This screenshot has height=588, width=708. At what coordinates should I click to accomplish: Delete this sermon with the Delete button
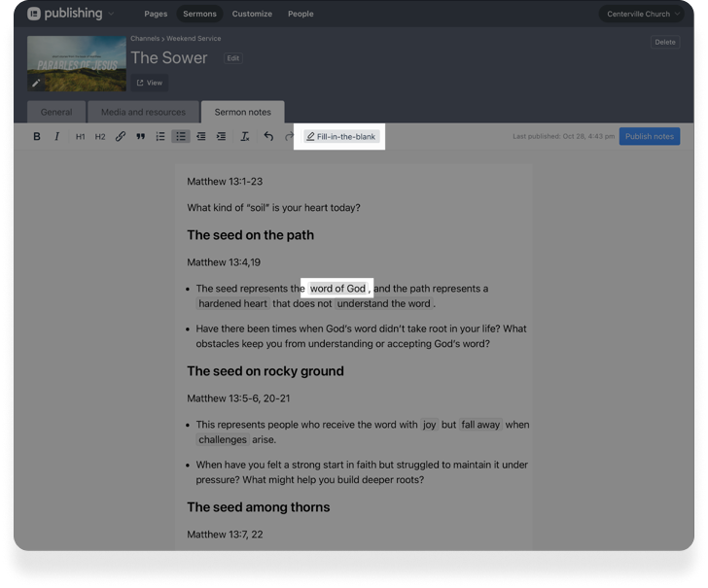(x=665, y=42)
